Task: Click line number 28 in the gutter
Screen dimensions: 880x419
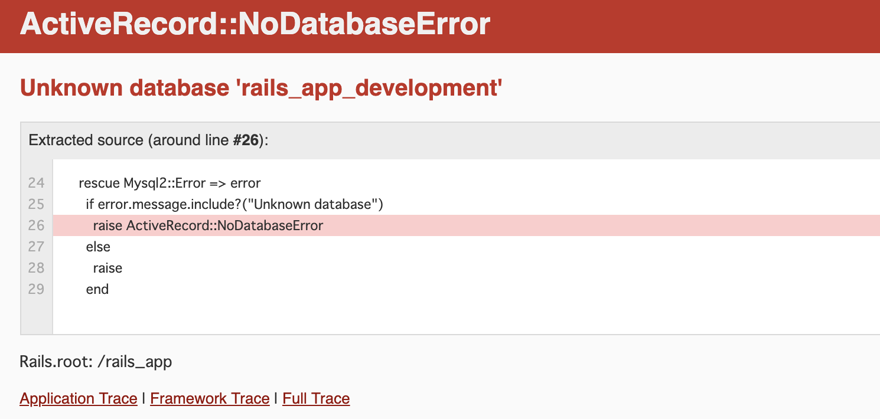Action: click(x=36, y=268)
